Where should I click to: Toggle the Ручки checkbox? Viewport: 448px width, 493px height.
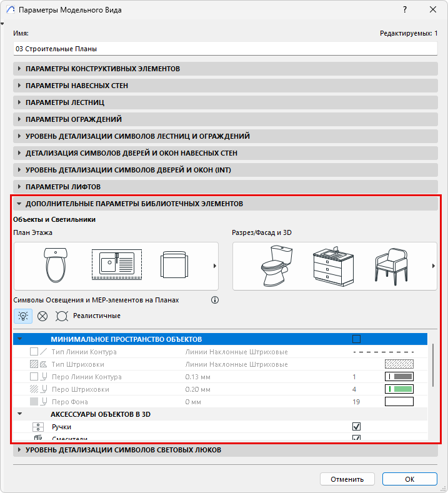[x=356, y=427]
